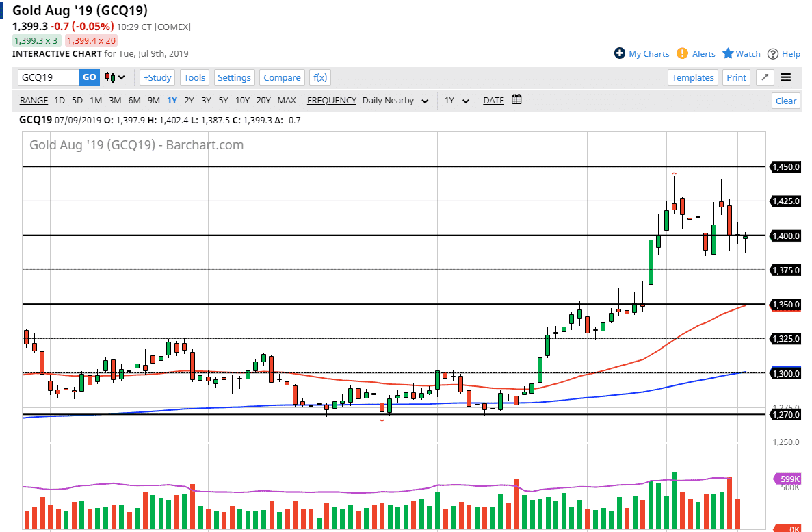Set chart range to MAX
The image size is (812, 532).
(287, 101)
